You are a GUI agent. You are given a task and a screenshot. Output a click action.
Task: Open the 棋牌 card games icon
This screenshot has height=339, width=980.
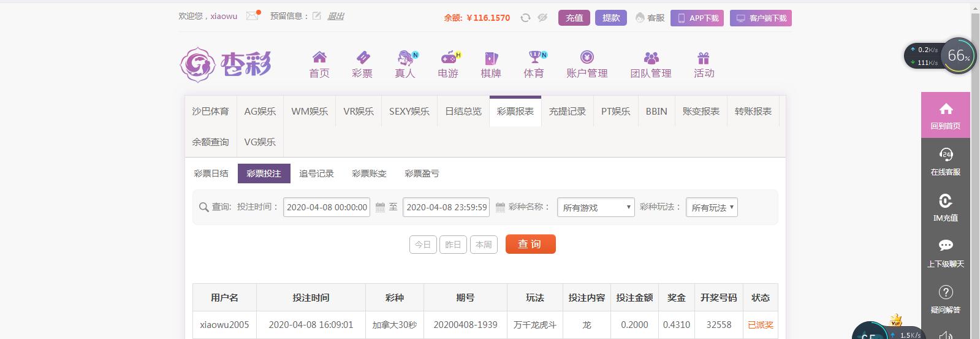point(491,58)
